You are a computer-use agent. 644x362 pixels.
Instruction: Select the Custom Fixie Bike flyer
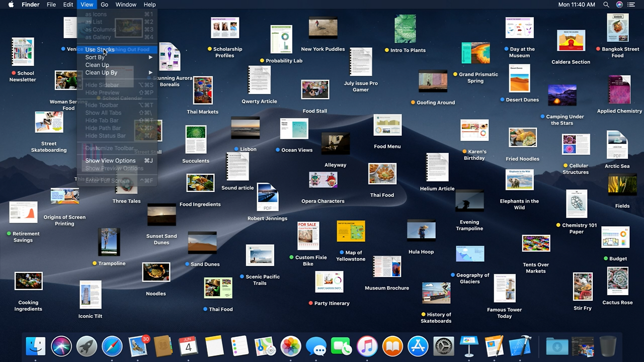308,236
